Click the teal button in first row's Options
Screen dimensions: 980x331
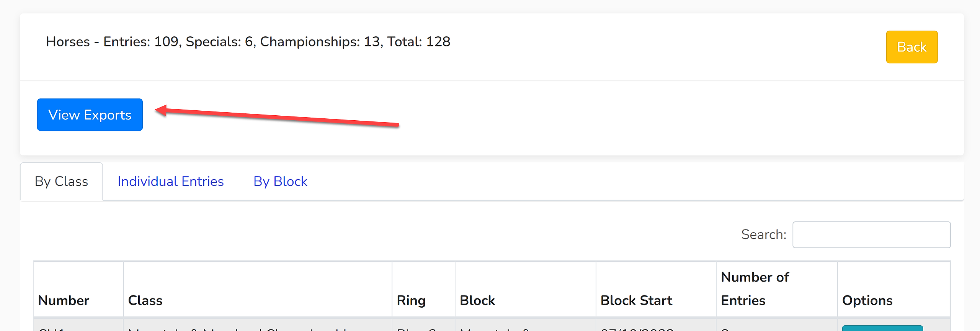(x=882, y=328)
